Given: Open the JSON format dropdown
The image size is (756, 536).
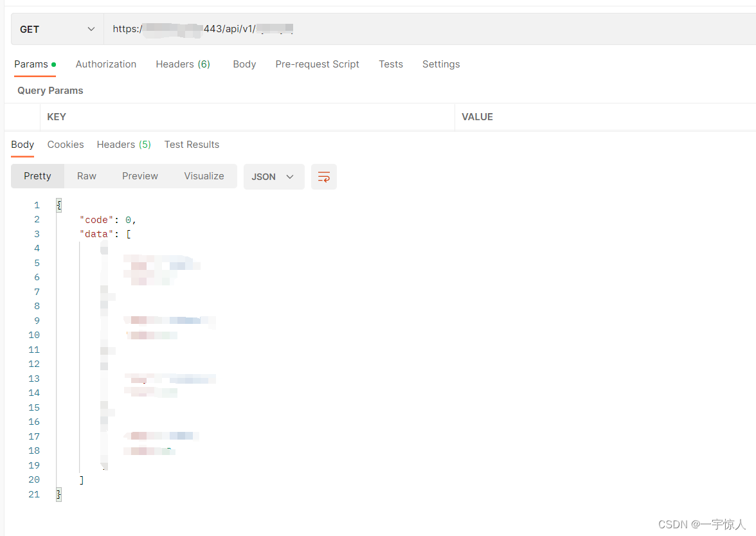Looking at the screenshot, I should pos(273,177).
